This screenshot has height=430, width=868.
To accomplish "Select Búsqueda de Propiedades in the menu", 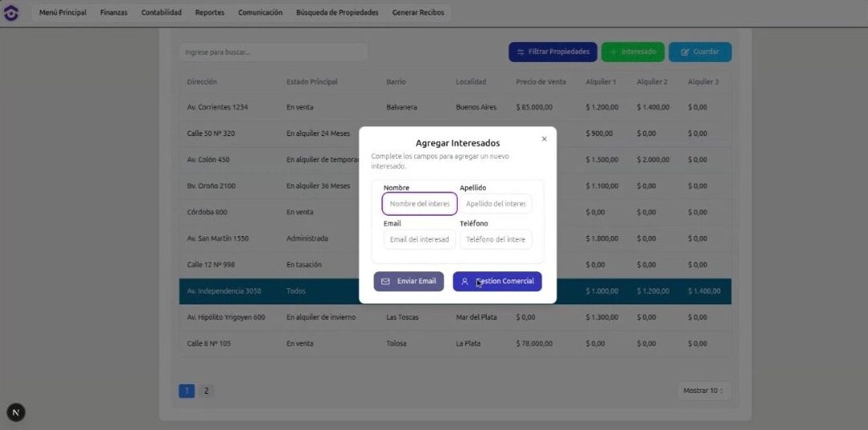I will [337, 13].
